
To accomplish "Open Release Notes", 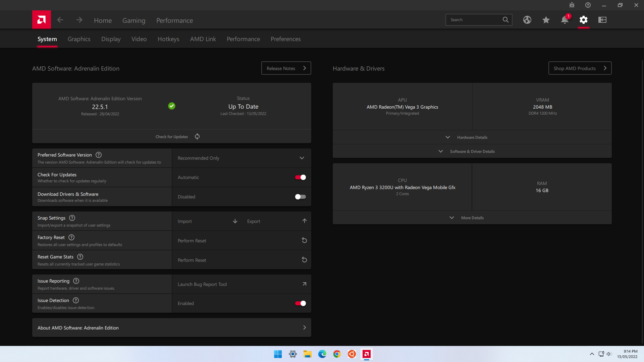I will click(286, 68).
